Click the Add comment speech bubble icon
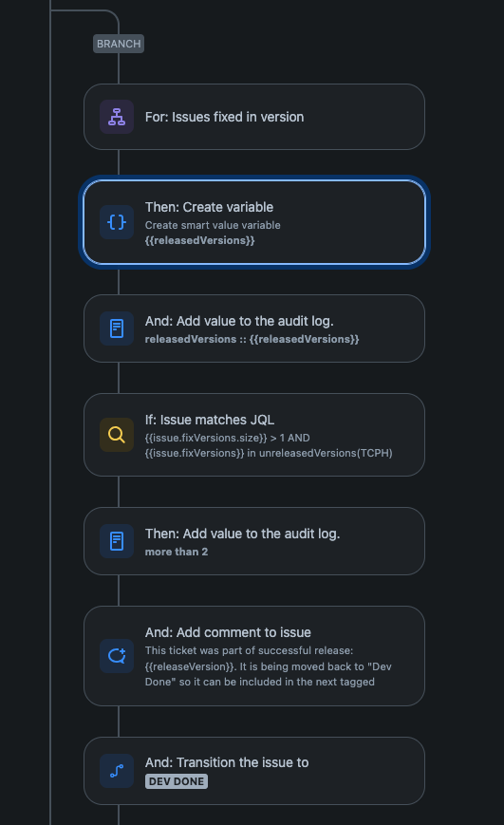Screen dimensions: 504x825 pos(117,656)
